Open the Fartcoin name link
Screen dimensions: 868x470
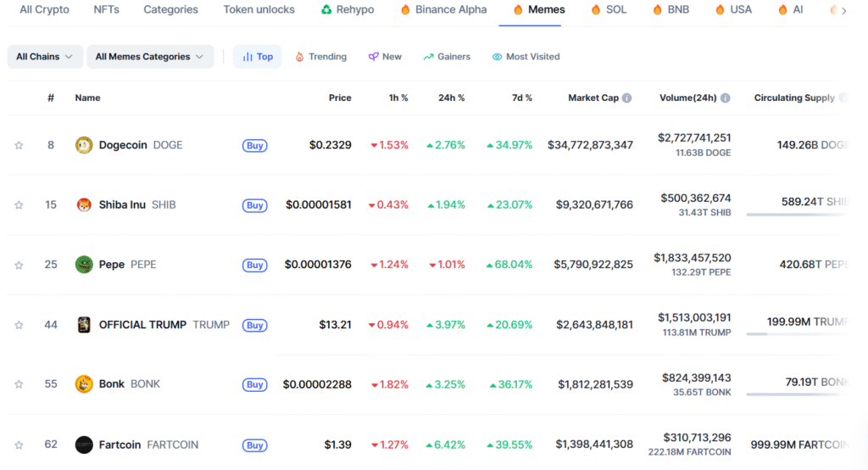(120, 445)
